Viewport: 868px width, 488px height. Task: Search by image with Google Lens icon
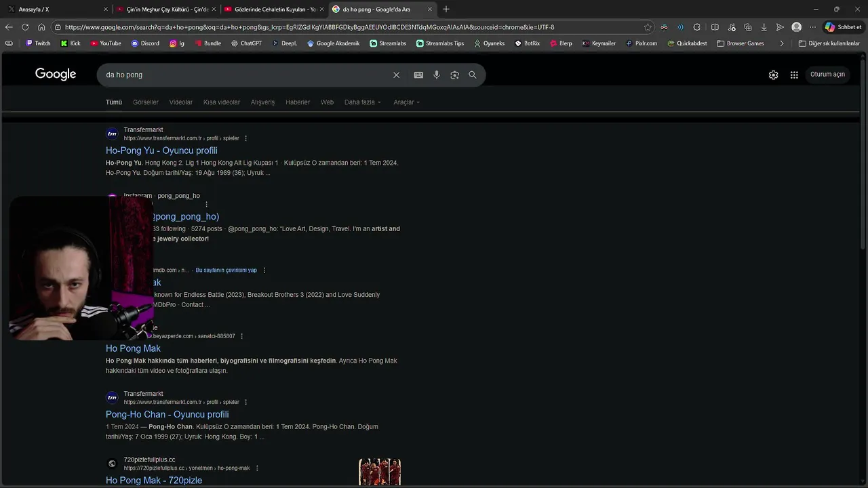click(454, 75)
